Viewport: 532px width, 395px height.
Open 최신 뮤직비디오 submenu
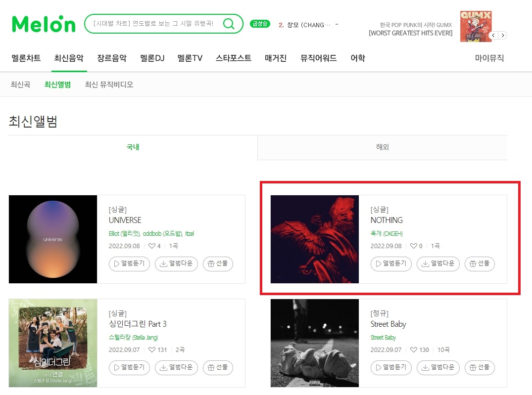click(109, 85)
